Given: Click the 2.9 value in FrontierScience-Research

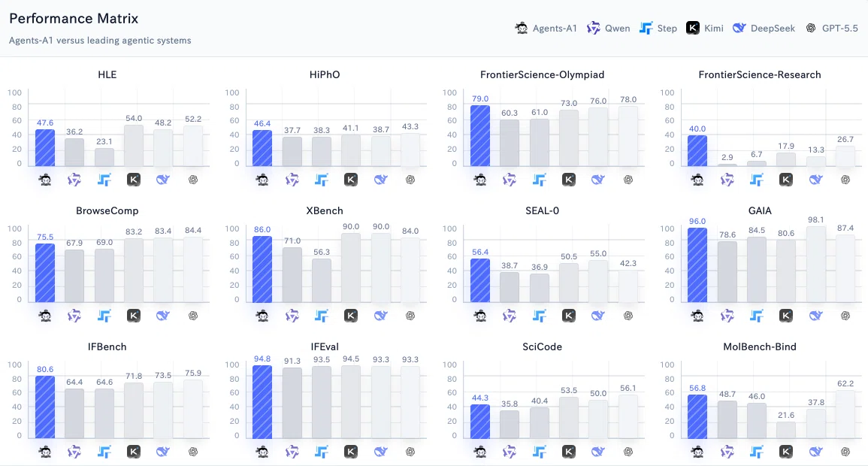Looking at the screenshot, I should 727,158.
